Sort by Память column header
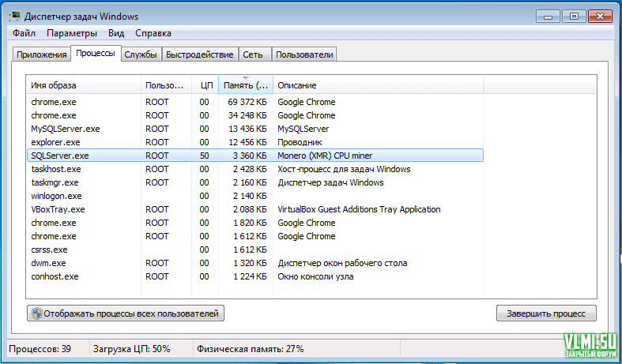The height and width of the screenshot is (364, 622). (x=245, y=85)
